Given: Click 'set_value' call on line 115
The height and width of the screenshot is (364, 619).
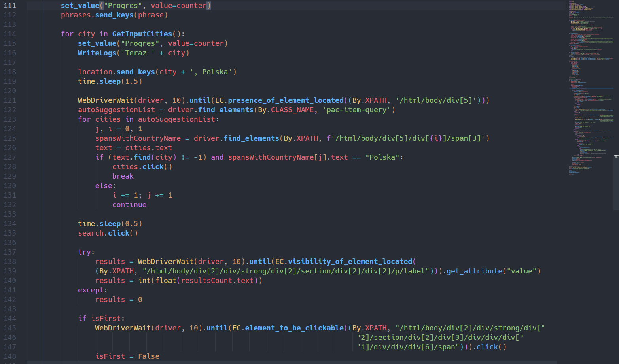Looking at the screenshot, I should (97, 43).
